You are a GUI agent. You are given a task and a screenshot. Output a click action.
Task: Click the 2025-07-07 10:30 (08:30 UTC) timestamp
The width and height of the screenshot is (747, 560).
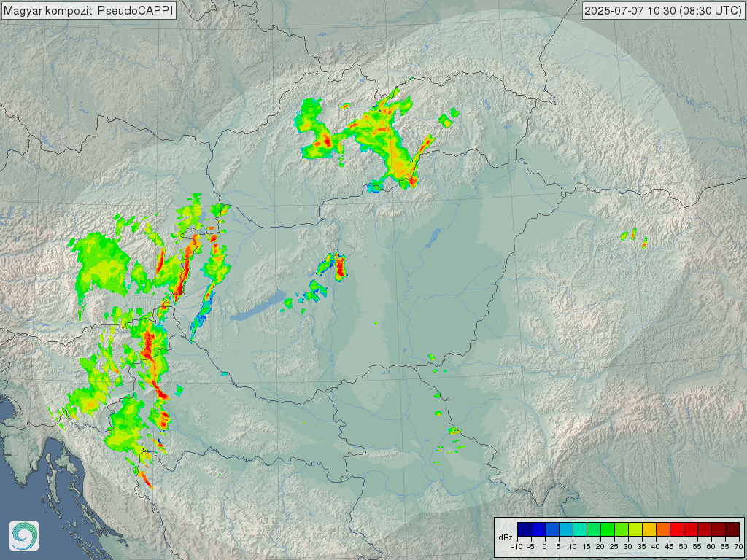662,10
